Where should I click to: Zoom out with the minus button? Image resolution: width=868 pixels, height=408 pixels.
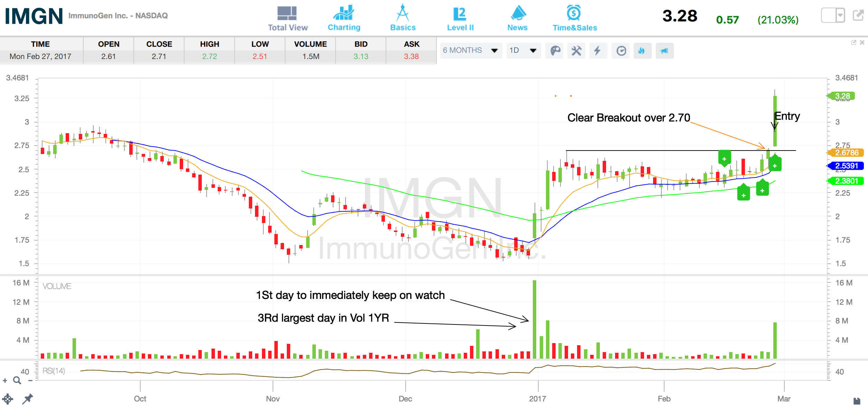tap(30, 380)
